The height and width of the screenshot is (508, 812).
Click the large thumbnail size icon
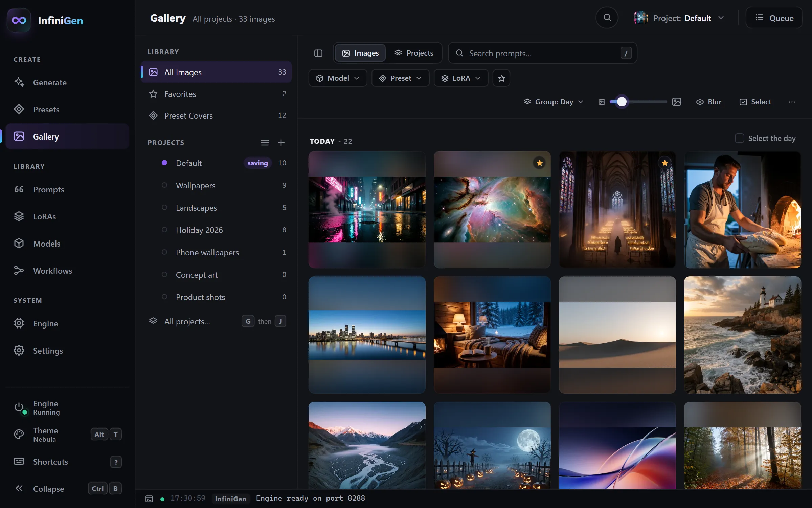677,102
